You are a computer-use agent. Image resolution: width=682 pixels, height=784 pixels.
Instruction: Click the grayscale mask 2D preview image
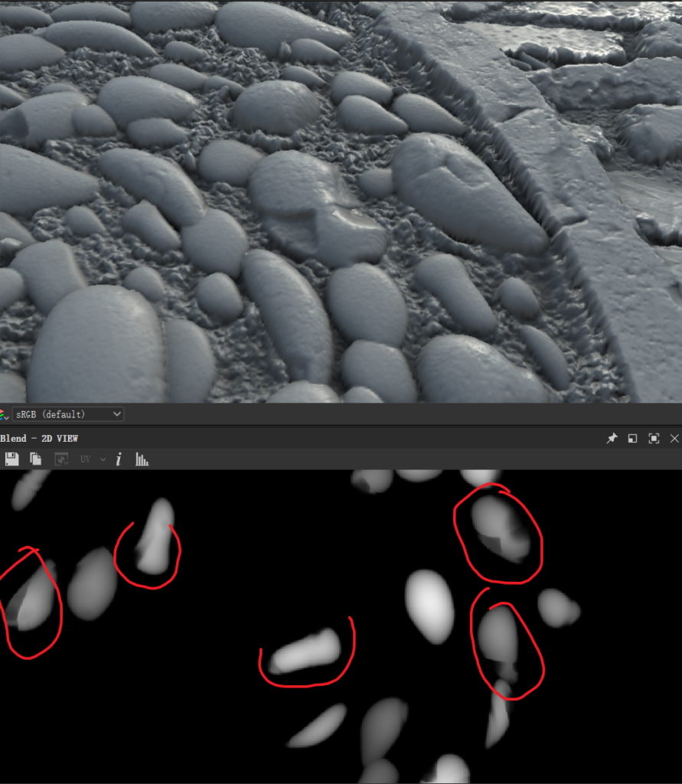[341, 626]
